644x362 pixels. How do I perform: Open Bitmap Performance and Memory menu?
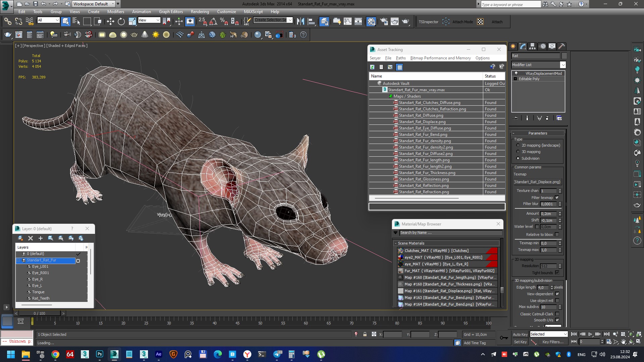[x=440, y=58]
